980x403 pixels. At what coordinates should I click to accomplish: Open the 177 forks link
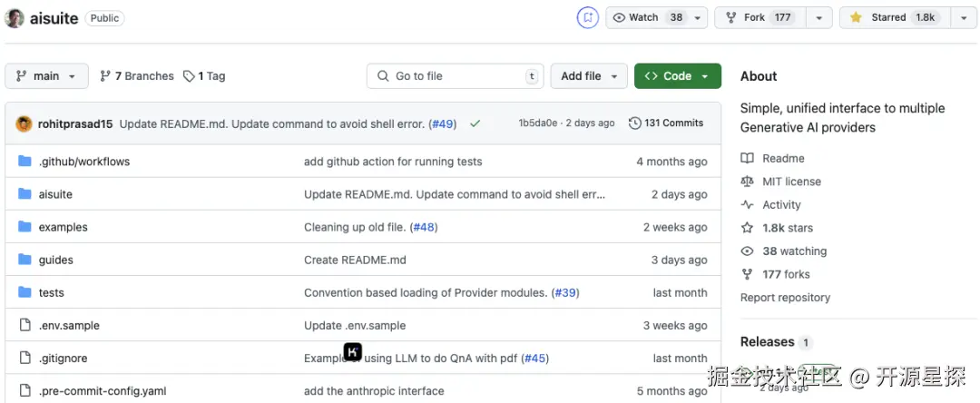[x=786, y=274]
